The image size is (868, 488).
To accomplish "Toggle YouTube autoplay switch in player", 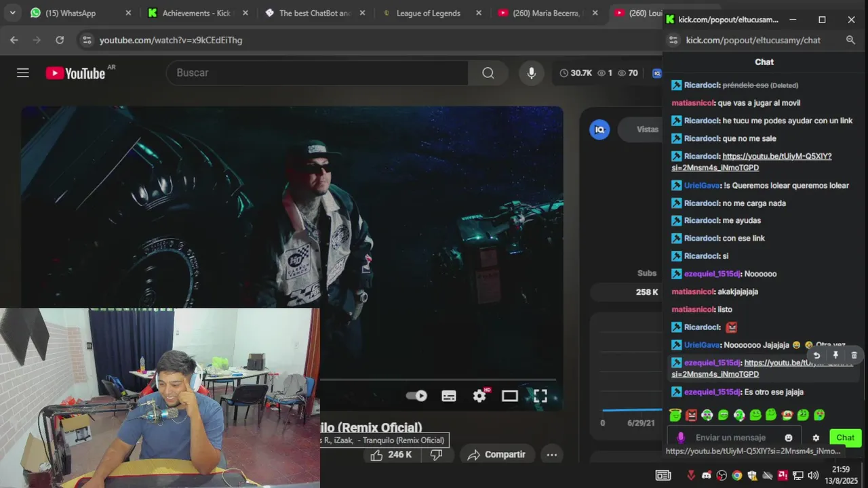I will click(x=416, y=396).
